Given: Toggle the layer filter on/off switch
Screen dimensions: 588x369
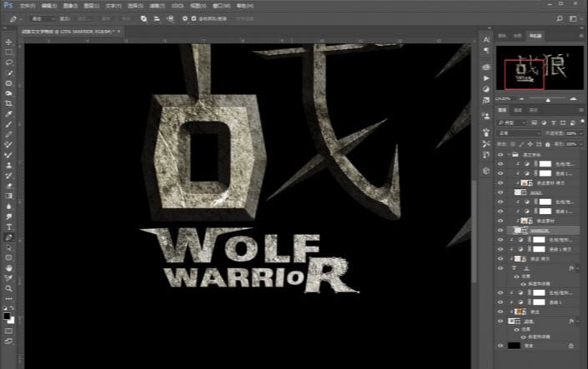Looking at the screenshot, I should point(582,122).
